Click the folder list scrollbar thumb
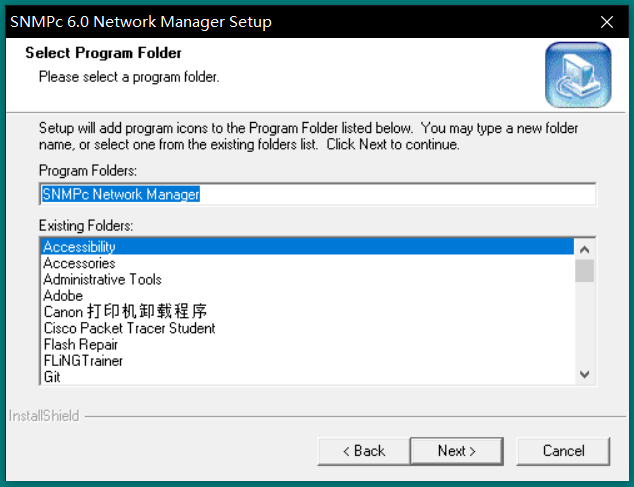The image size is (634, 487). (x=585, y=271)
